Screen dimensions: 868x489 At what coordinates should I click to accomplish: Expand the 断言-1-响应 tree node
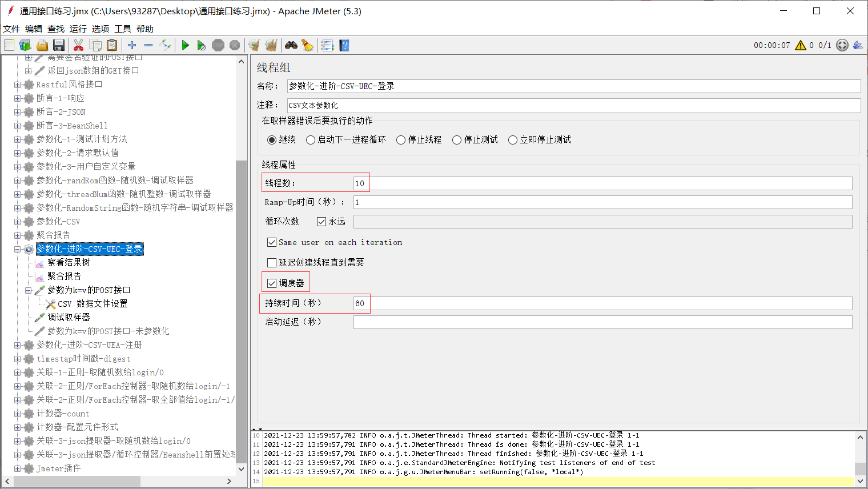tap(17, 98)
